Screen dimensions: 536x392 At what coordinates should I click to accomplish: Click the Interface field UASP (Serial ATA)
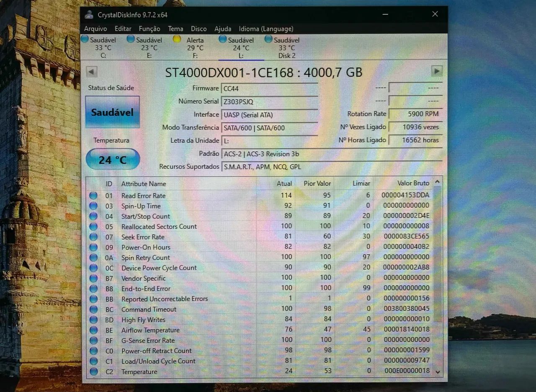pyautogui.click(x=269, y=115)
